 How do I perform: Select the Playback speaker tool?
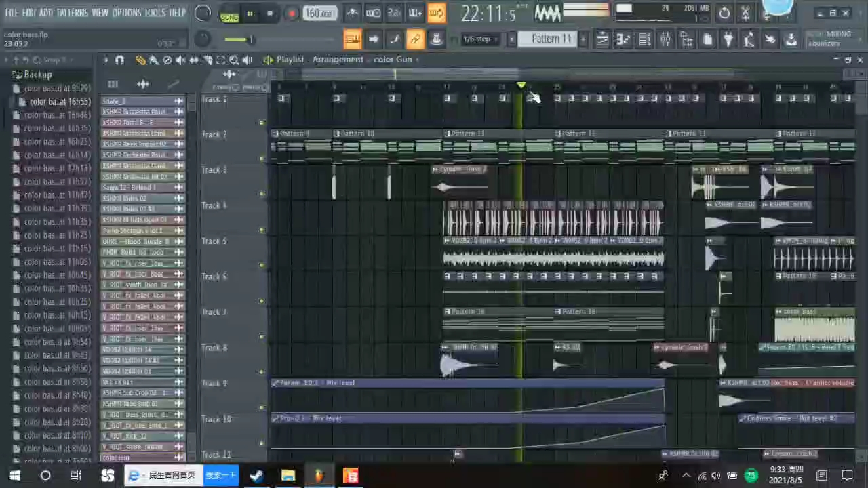(x=248, y=60)
